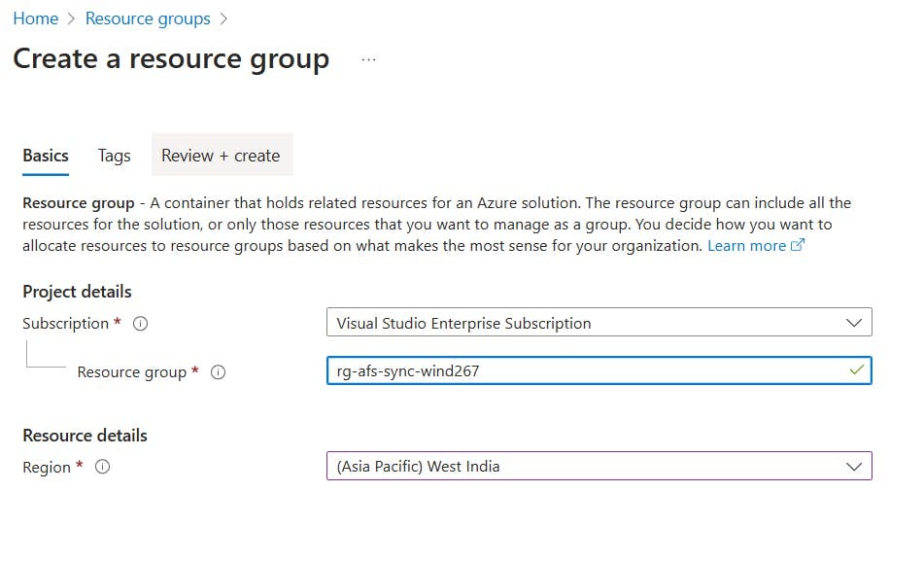Click external link icon after Learn more
Viewport: 924px width, 562px height.
[798, 245]
